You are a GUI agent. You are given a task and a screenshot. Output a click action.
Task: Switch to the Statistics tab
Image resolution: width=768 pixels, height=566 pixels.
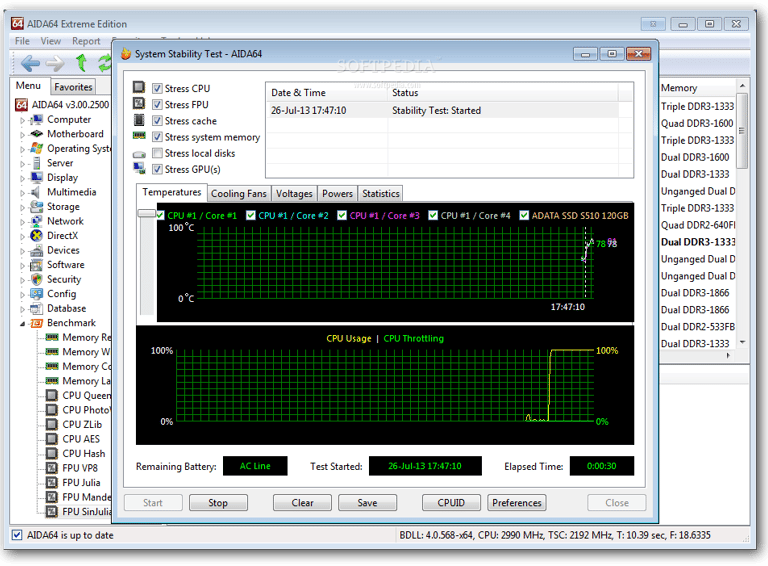381,194
